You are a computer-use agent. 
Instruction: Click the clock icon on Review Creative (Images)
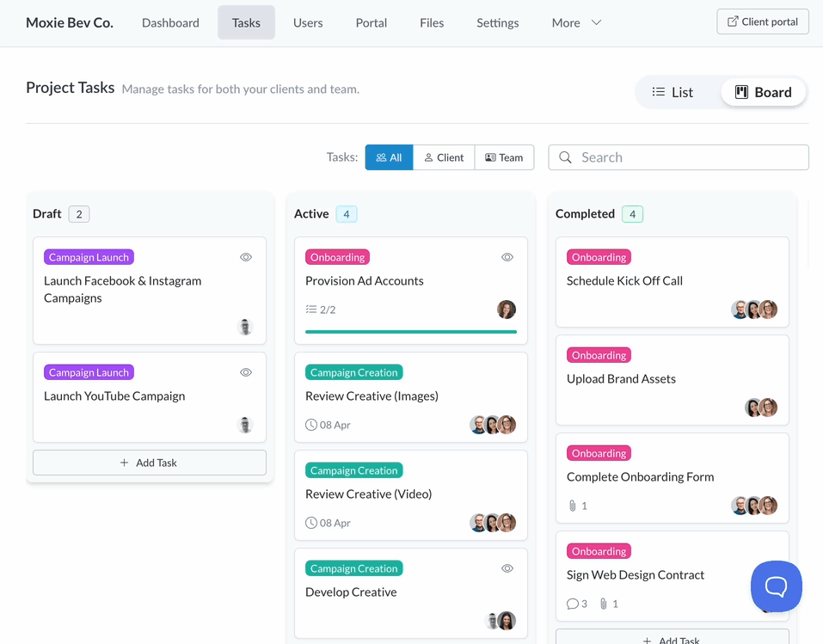click(x=311, y=425)
